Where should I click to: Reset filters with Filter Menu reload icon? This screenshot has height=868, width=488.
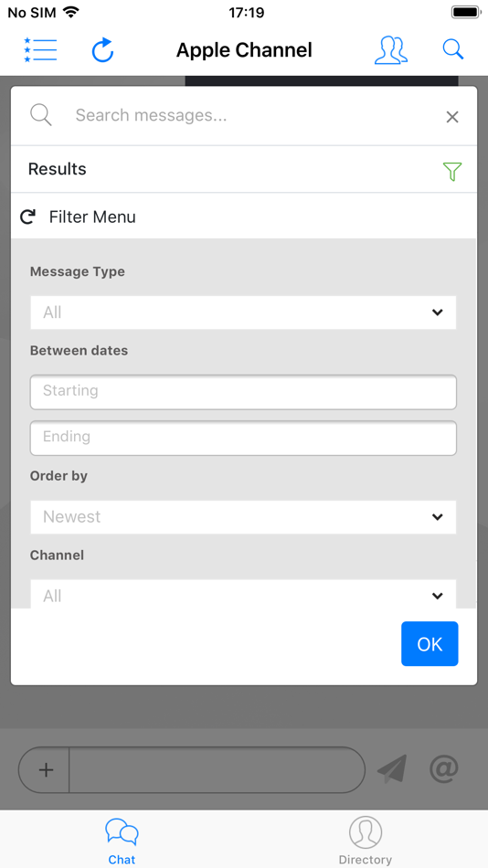(x=27, y=217)
